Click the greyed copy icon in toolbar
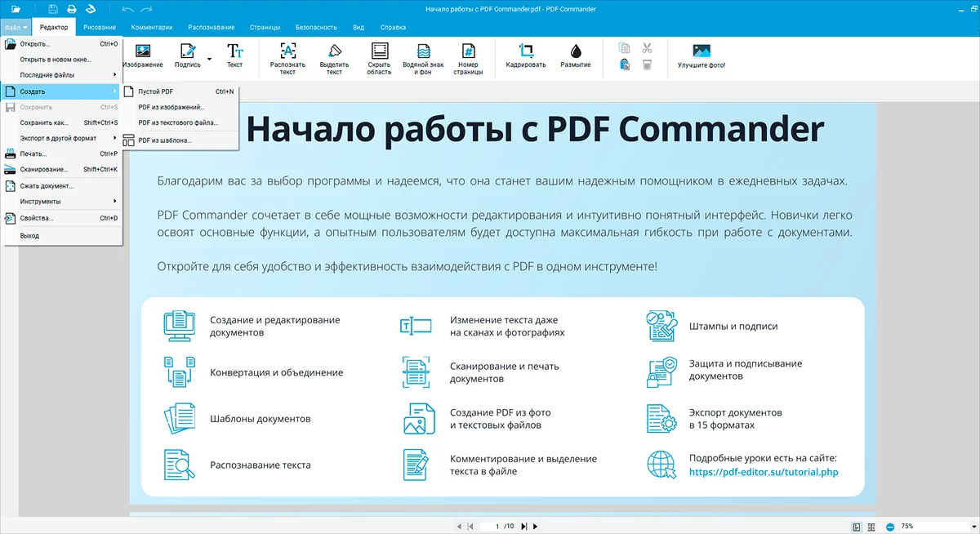Screen dimensions: 980x534 (x=625, y=48)
